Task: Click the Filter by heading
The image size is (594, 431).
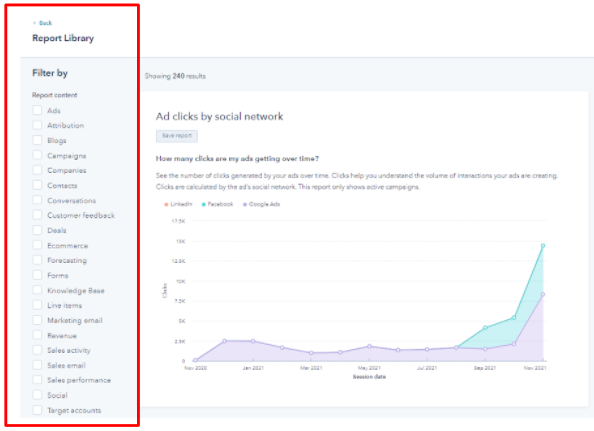Action: [50, 73]
